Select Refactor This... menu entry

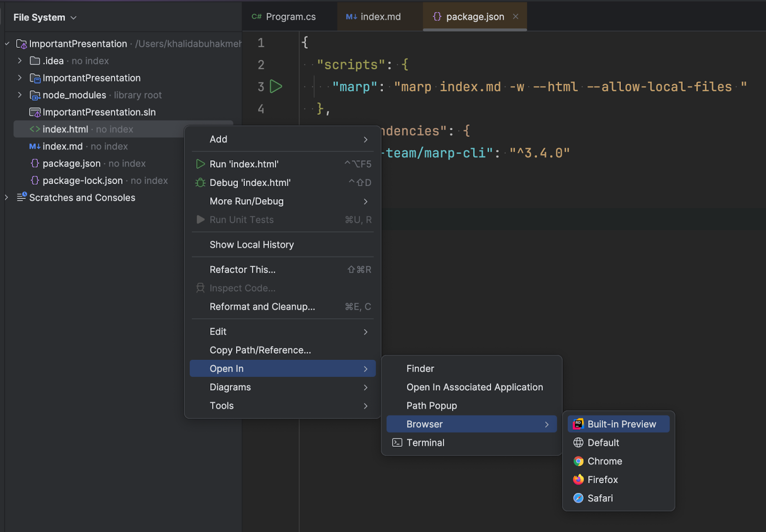[282, 269]
